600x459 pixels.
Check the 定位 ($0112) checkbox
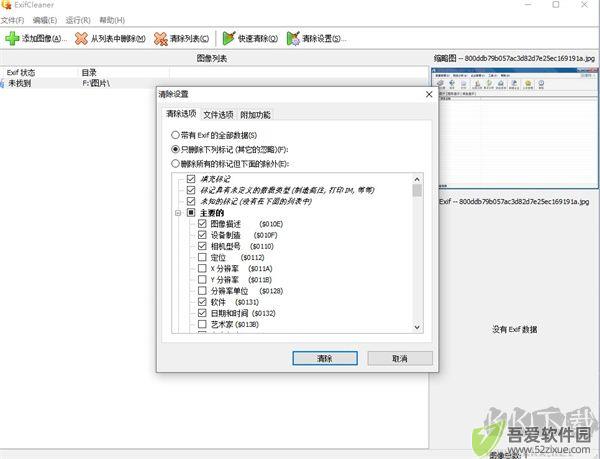pos(202,257)
